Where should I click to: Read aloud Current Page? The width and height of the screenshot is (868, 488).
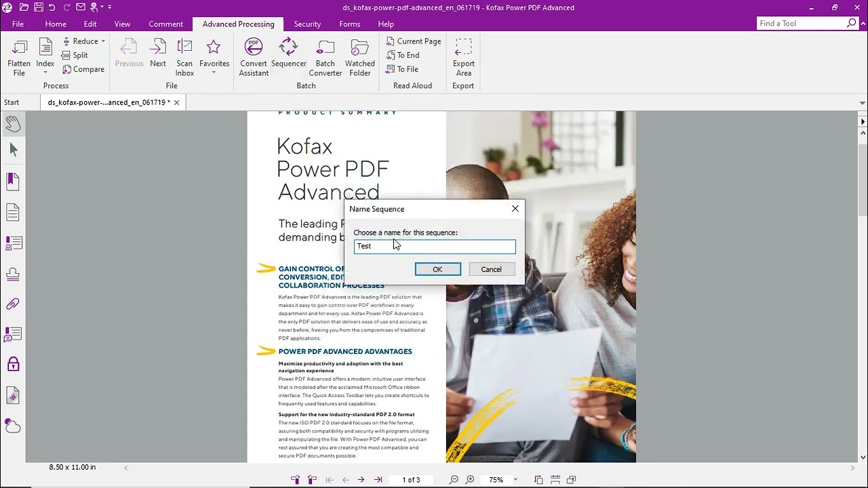point(413,41)
